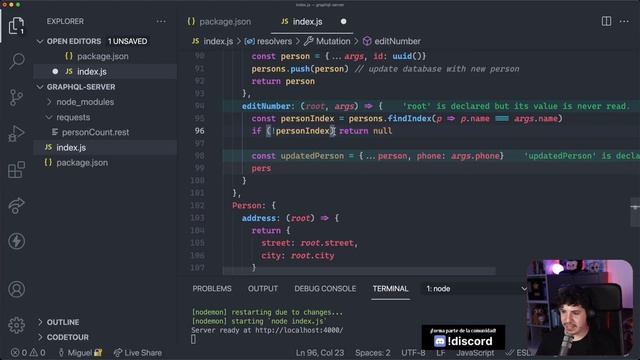Click the horizontal editor scrollbar
Screen dimensions: 640x360
coord(359,271)
